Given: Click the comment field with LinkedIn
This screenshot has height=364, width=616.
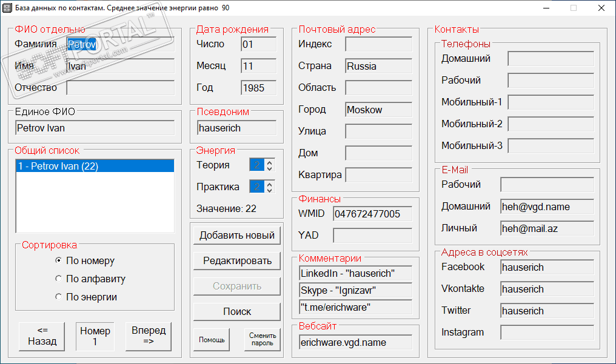Looking at the screenshot, I should (x=355, y=273).
